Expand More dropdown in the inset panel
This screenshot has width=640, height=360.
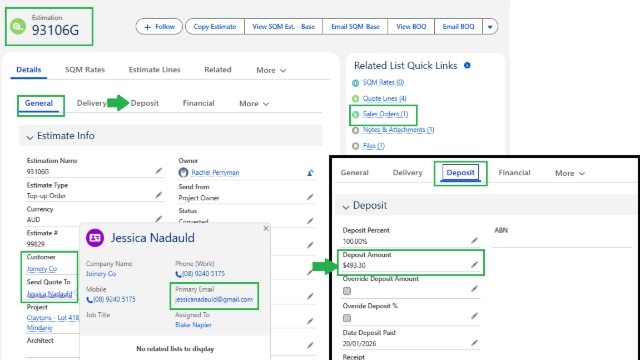tap(570, 173)
